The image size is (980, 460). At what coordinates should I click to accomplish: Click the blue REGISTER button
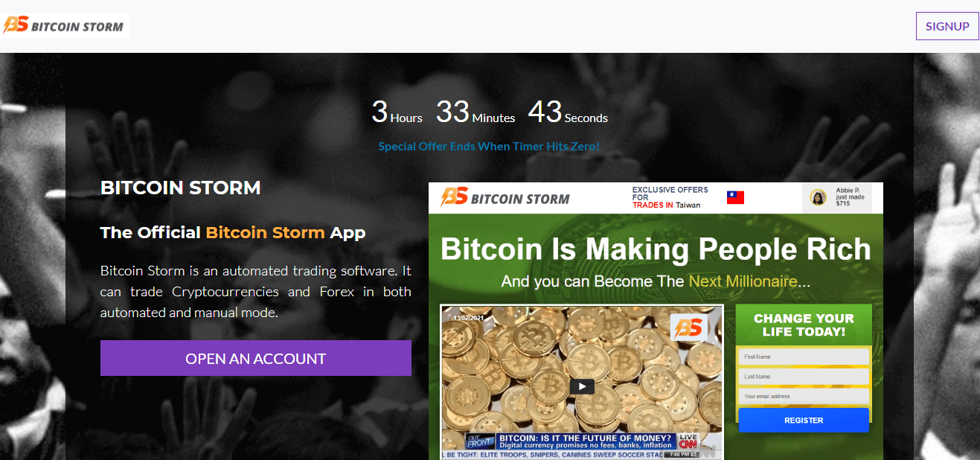[x=804, y=420]
